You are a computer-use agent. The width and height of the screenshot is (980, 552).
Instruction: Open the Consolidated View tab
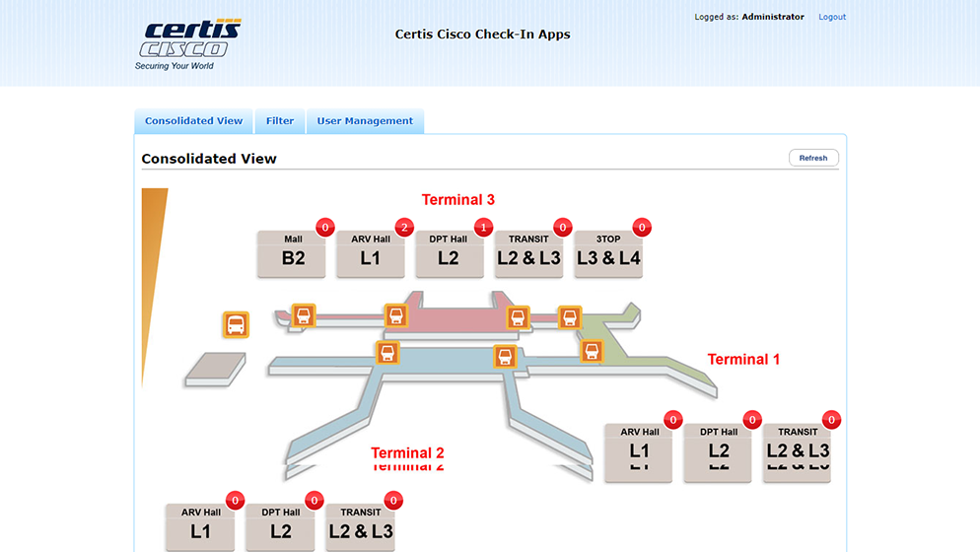pos(194,121)
